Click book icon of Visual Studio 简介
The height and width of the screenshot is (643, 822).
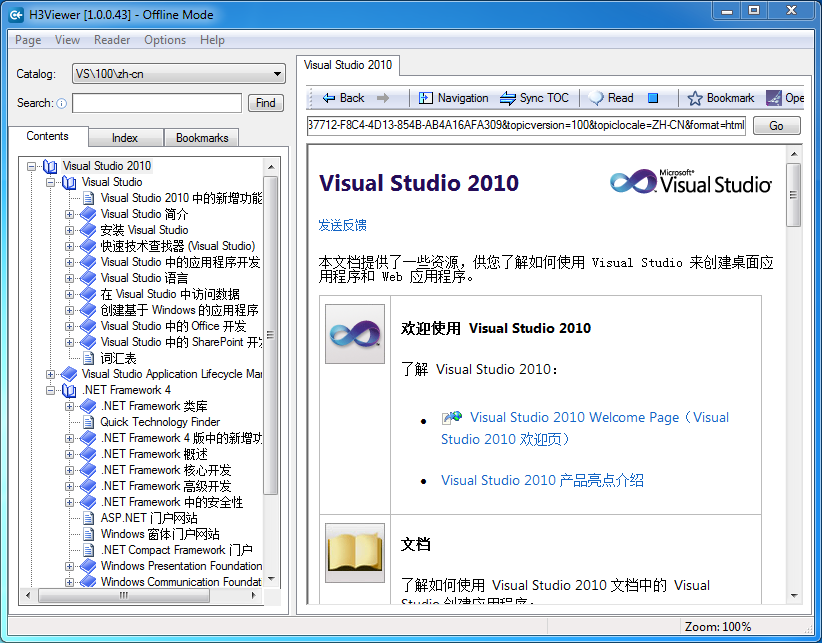[88, 214]
